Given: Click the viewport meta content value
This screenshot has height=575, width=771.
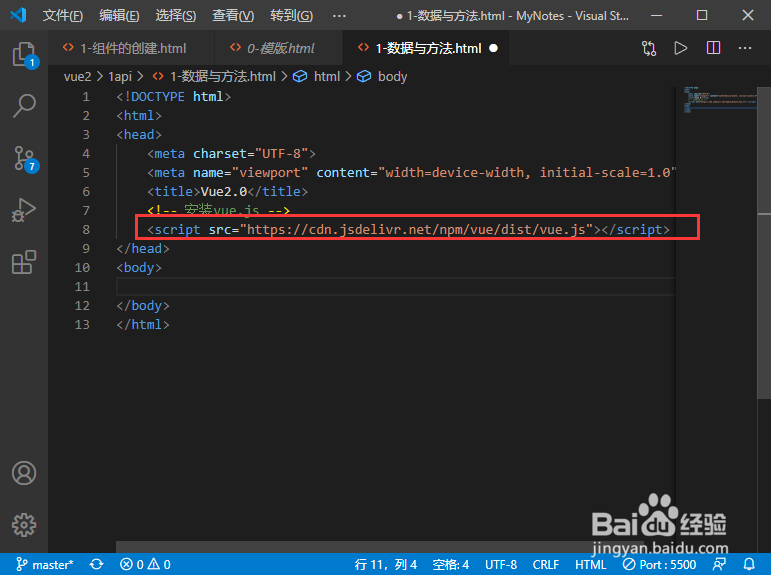Looking at the screenshot, I should (527, 173).
